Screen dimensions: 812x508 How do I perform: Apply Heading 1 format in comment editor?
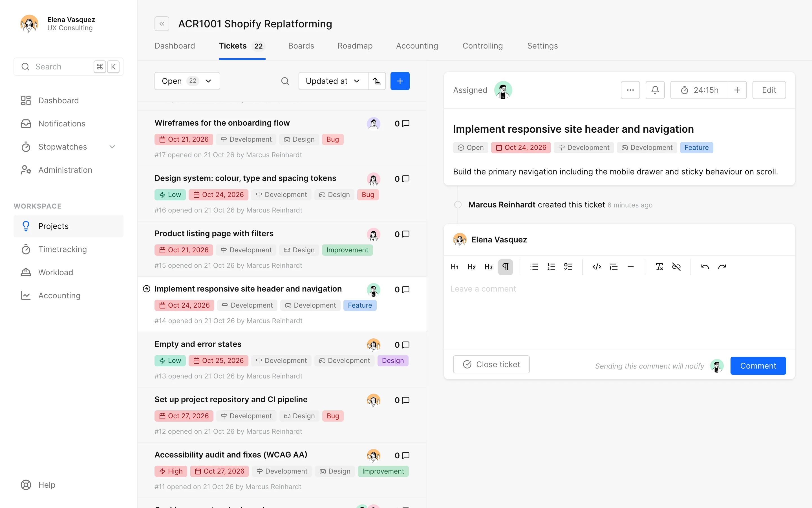455,267
